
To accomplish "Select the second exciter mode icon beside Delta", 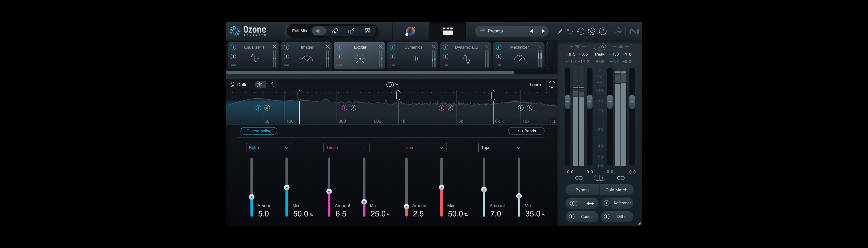I will click(271, 85).
